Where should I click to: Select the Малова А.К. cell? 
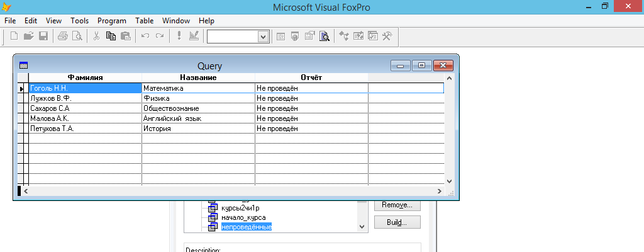[x=86, y=118]
